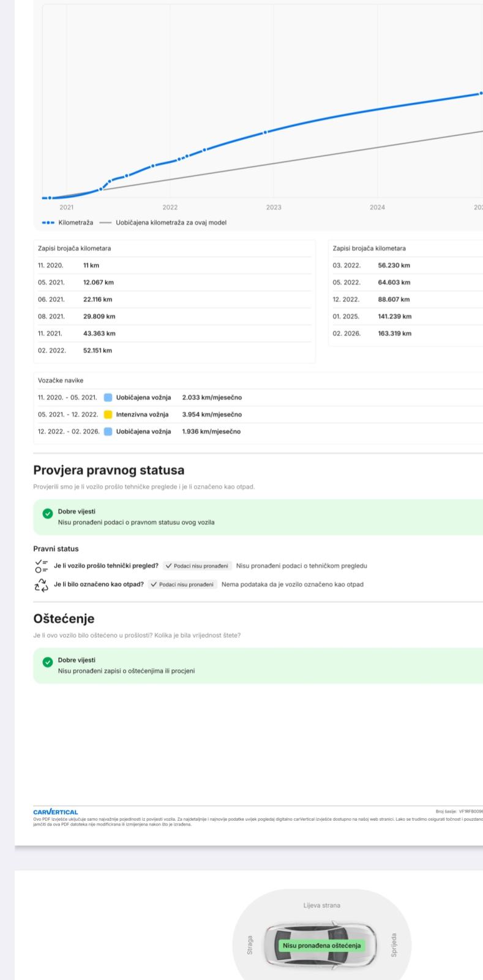Click odometer record '29.809 km'

pos(99,317)
